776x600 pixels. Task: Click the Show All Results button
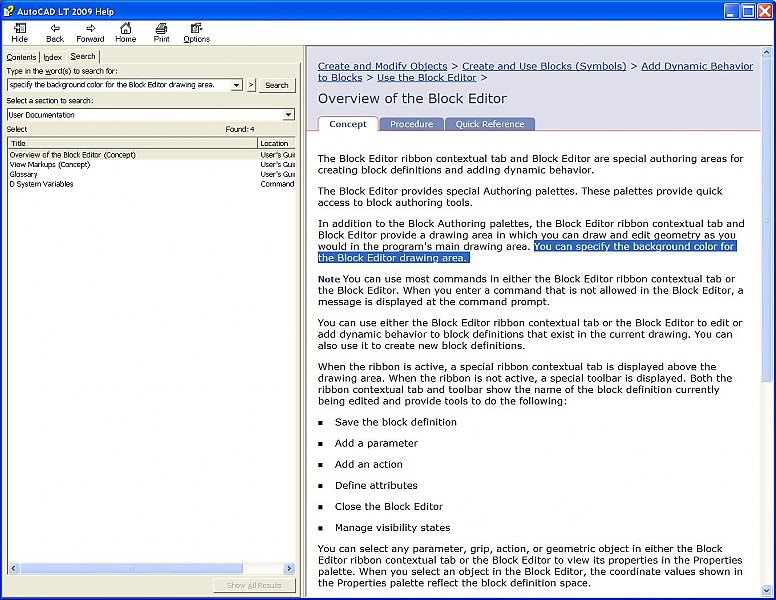click(254, 585)
